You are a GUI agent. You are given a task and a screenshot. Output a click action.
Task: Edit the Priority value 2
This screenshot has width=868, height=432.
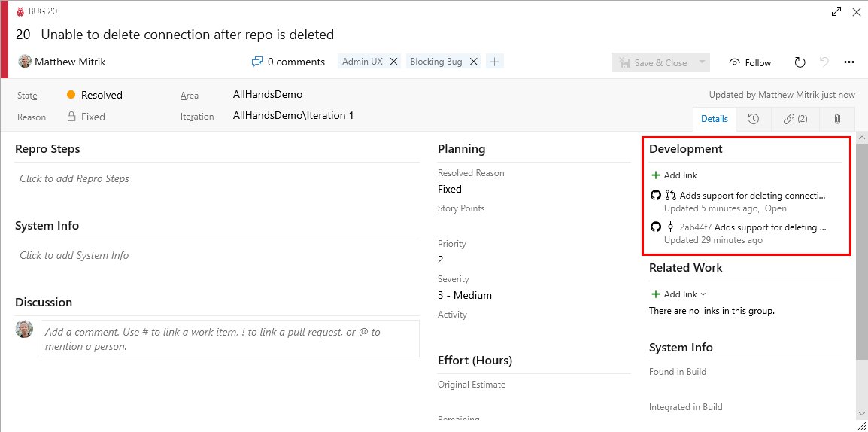(441, 260)
